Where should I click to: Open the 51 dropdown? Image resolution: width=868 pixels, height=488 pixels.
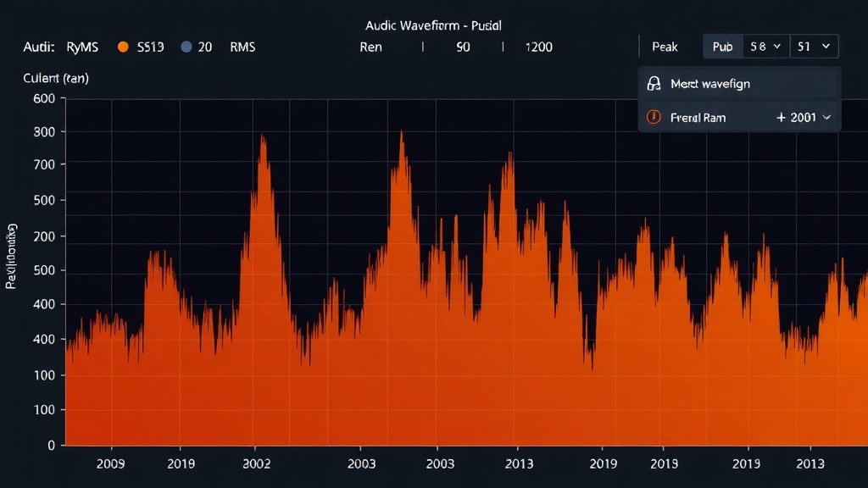[x=814, y=47]
